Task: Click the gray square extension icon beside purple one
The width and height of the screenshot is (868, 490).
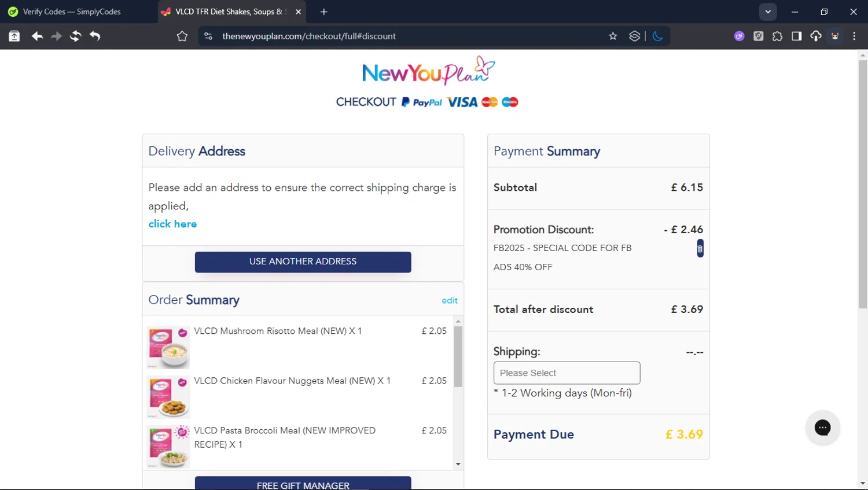Action: (758, 36)
